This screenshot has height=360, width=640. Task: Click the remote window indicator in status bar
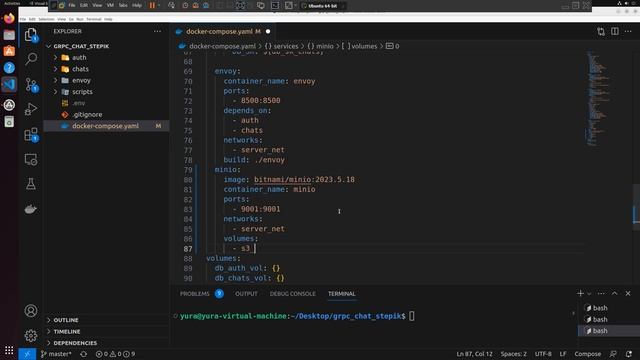[27, 354]
